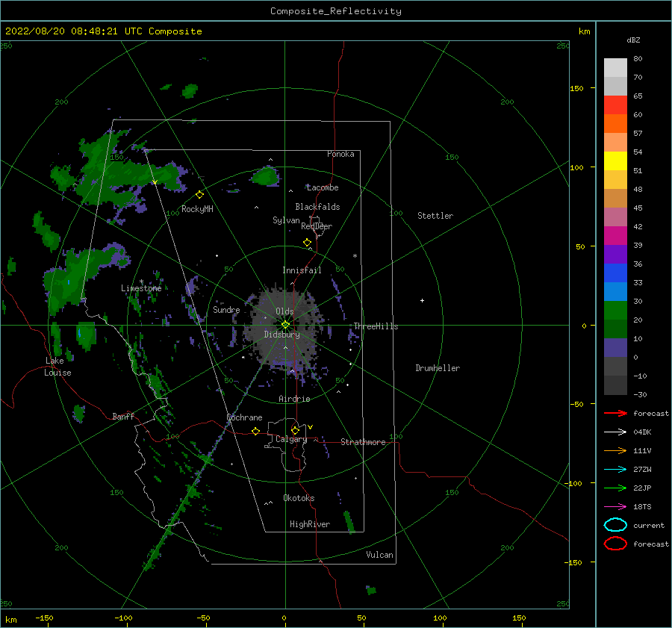Click the 60 dBZ orange color swatch

click(615, 123)
